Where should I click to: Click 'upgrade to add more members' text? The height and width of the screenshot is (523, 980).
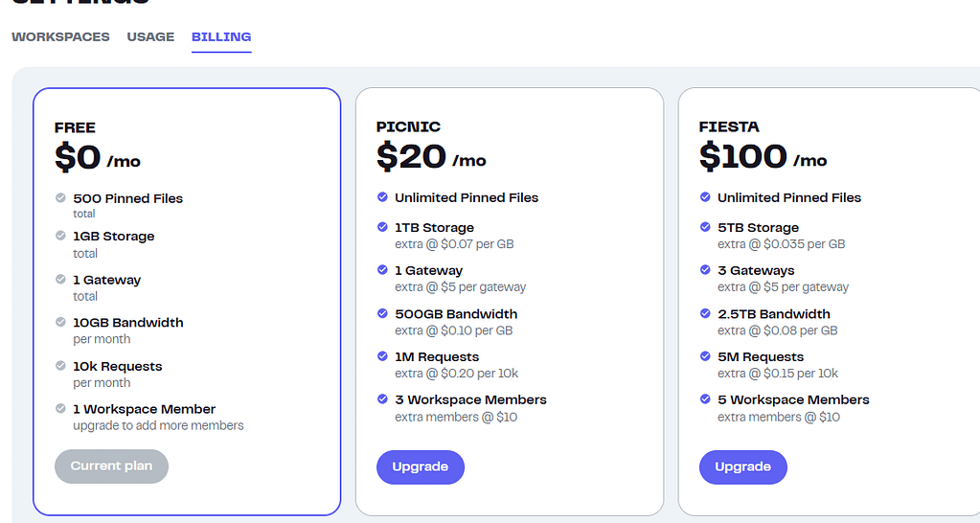tap(158, 425)
